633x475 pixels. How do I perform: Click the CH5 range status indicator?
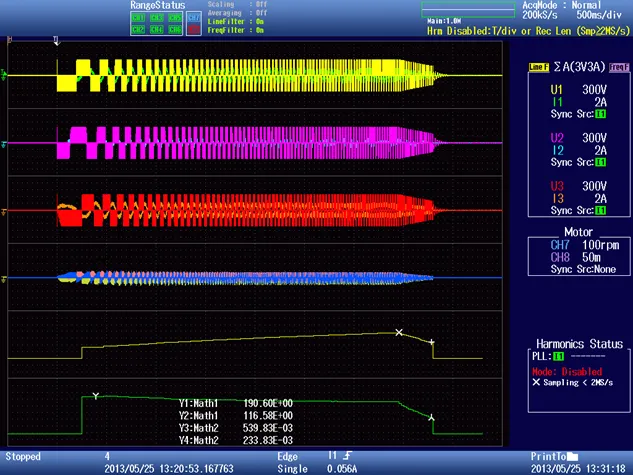[175, 18]
